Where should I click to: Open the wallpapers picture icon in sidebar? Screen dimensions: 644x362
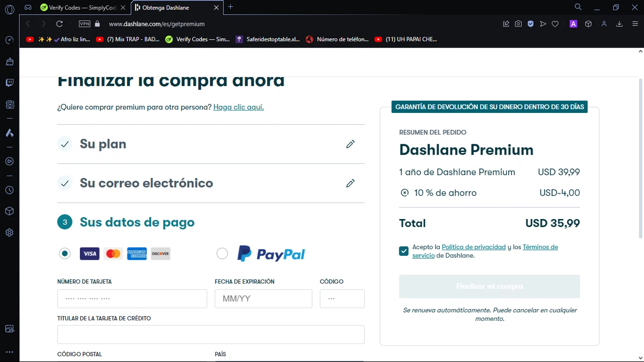point(9,329)
